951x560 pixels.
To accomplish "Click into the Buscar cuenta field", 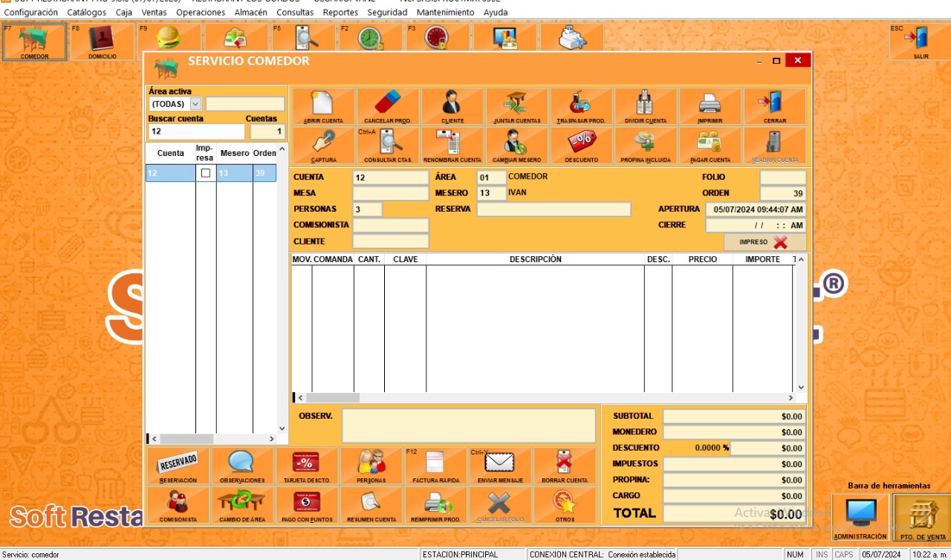I will click(196, 131).
